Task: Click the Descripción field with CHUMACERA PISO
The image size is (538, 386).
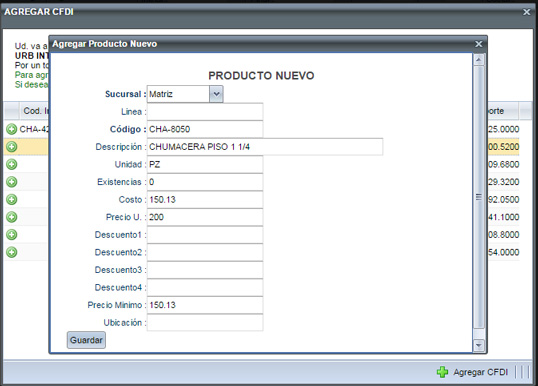Action: pos(265,147)
